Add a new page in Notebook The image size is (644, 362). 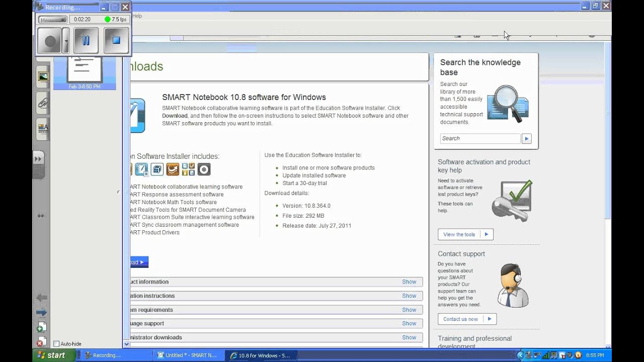[41, 328]
